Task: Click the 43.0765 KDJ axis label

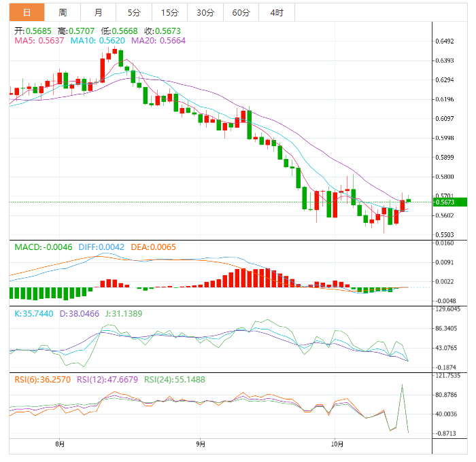Action: coord(446,348)
